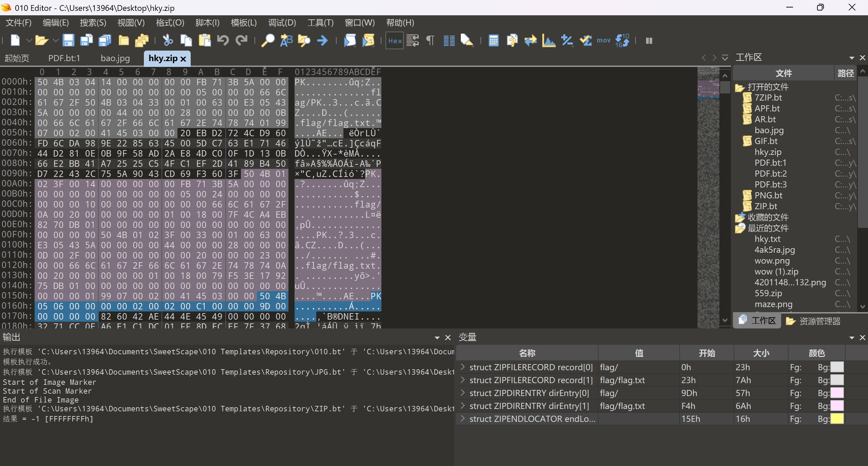Toggle the column mode icon
Screen dimensions: 868x466
449,40
